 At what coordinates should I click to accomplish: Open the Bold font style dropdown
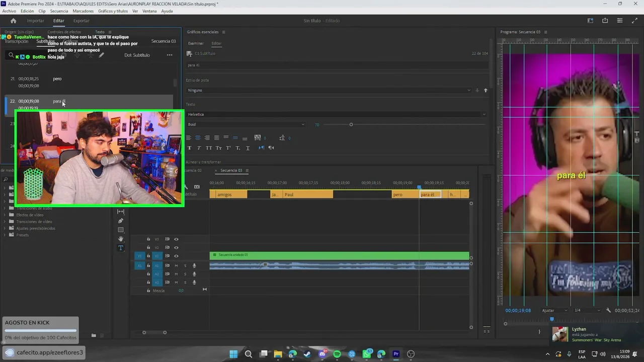(246, 125)
